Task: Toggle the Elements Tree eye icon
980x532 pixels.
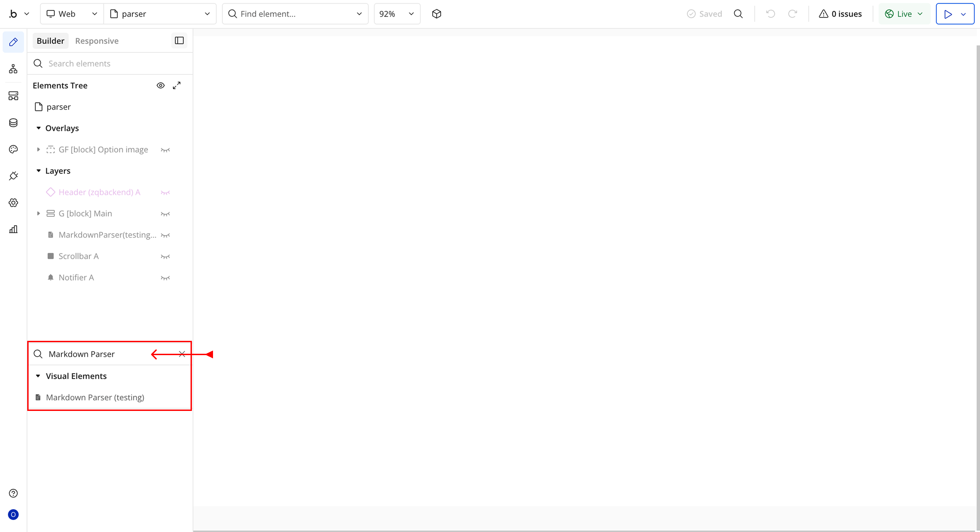Action: (161, 86)
